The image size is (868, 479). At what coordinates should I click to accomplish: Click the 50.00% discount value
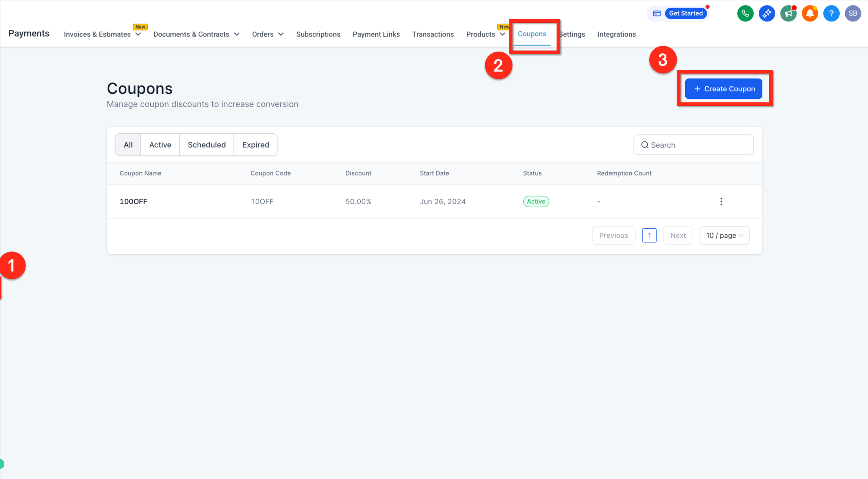pos(358,201)
